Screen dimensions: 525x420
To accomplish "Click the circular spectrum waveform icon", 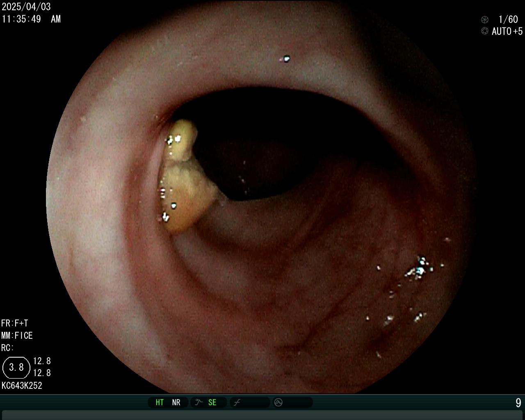I will (278, 402).
